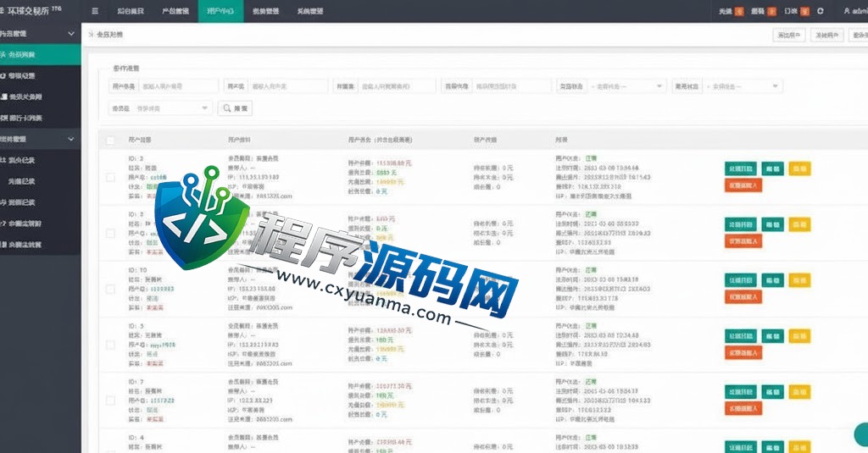Click first outlined button in breadcrumb bar

click(789, 35)
